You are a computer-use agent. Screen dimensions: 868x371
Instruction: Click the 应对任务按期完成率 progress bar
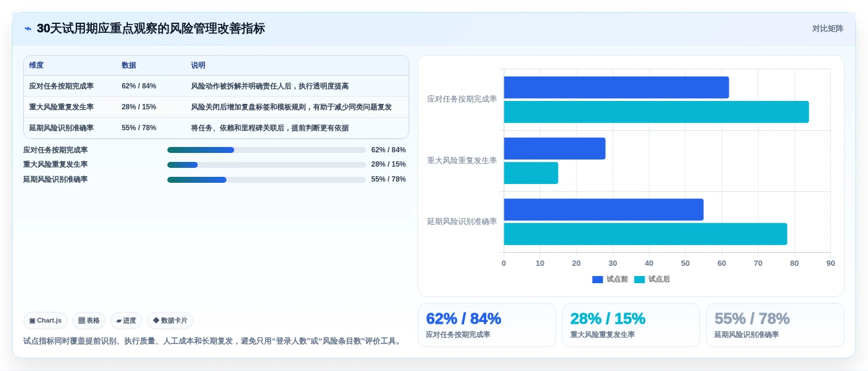[266, 150]
